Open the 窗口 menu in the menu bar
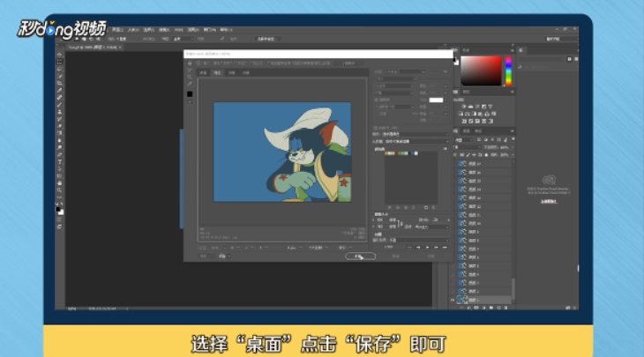 click(x=210, y=30)
